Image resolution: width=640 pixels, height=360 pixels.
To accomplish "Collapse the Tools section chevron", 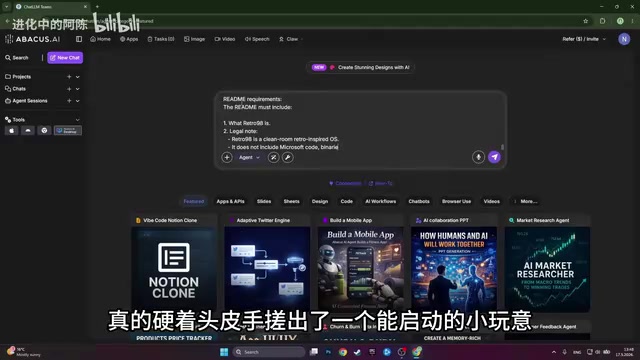I will 78,120.
